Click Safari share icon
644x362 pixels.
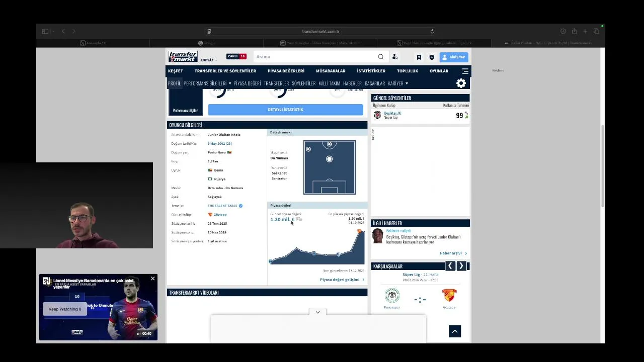(x=574, y=31)
